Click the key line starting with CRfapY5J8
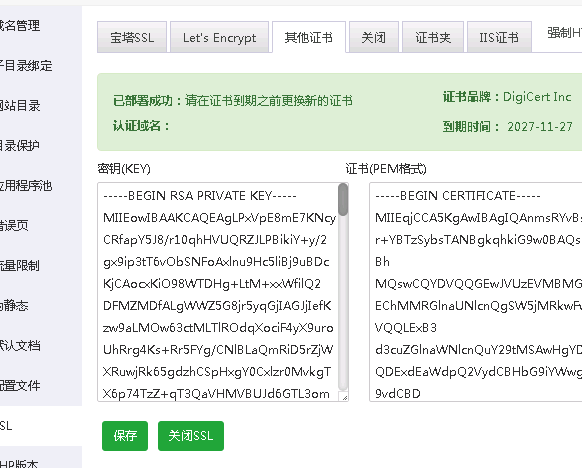 [215, 240]
